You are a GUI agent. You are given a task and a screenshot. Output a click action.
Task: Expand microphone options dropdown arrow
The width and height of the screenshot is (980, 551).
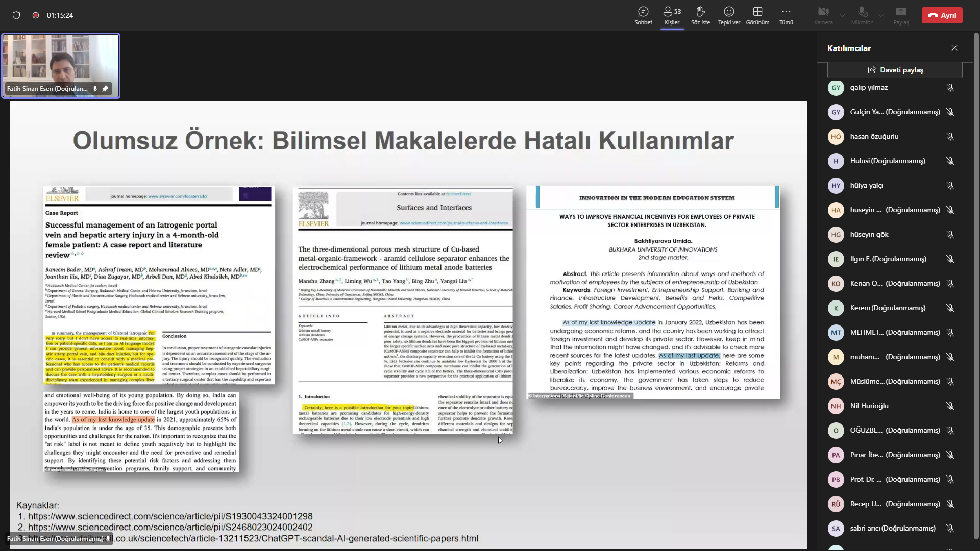(881, 15)
